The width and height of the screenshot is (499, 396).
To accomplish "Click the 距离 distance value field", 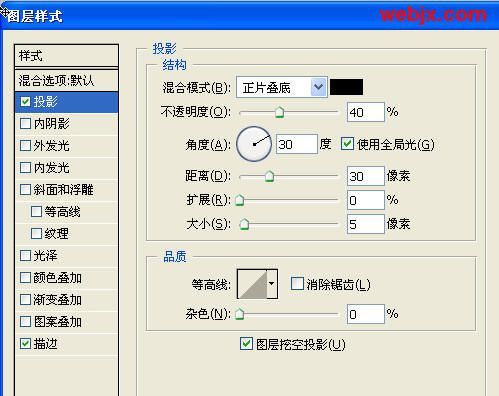I will [x=366, y=176].
